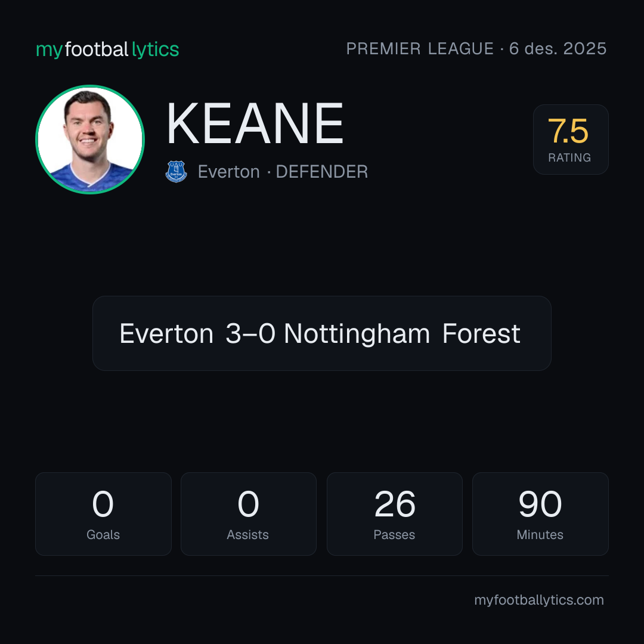Viewport: 644px width, 644px height.
Task: Click the green 'lytics' part of the logo
Action: pos(155,49)
